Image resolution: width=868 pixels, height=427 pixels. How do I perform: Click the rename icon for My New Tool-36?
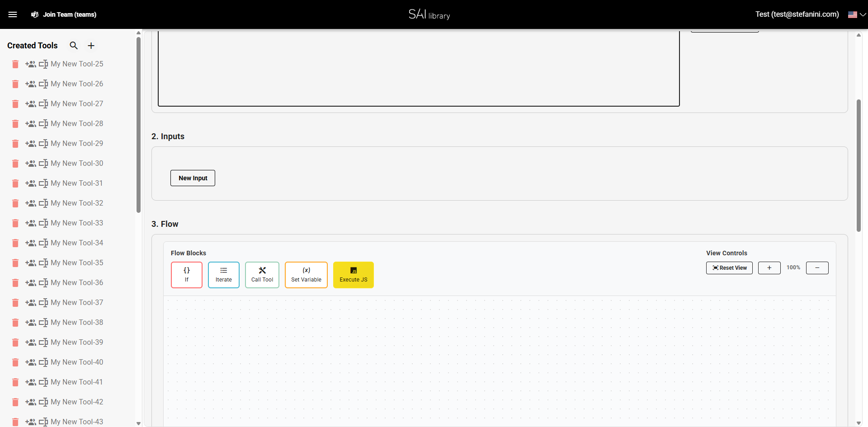[x=43, y=283]
